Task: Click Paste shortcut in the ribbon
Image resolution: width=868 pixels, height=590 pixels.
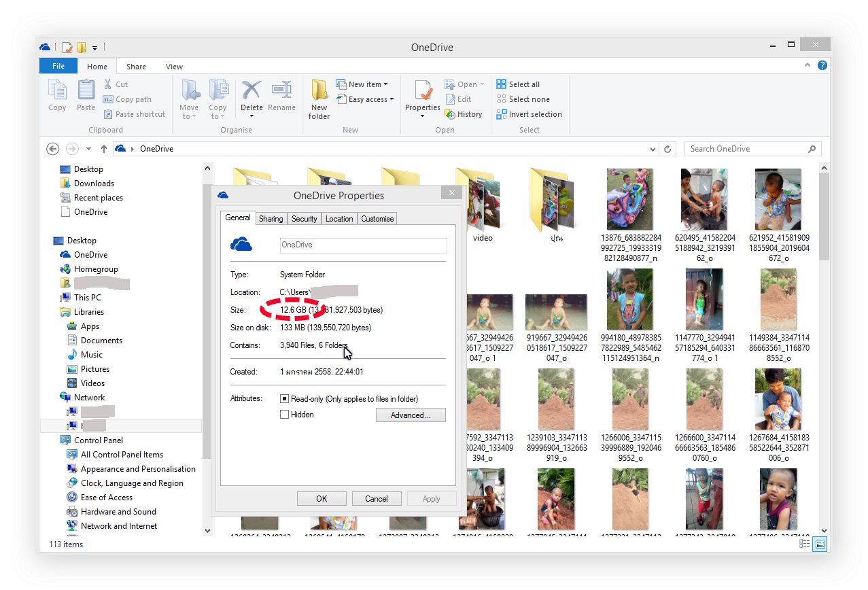Action: click(134, 114)
